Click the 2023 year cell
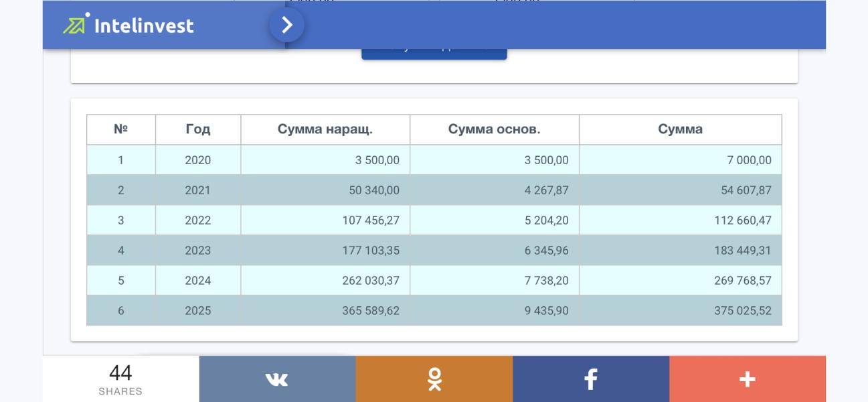This screenshot has height=402, width=868. [198, 251]
